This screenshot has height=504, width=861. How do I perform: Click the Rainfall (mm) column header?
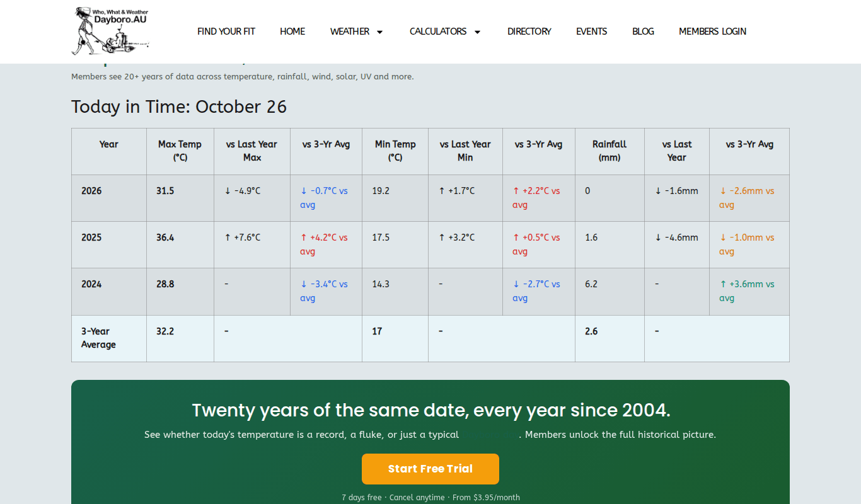(610, 151)
